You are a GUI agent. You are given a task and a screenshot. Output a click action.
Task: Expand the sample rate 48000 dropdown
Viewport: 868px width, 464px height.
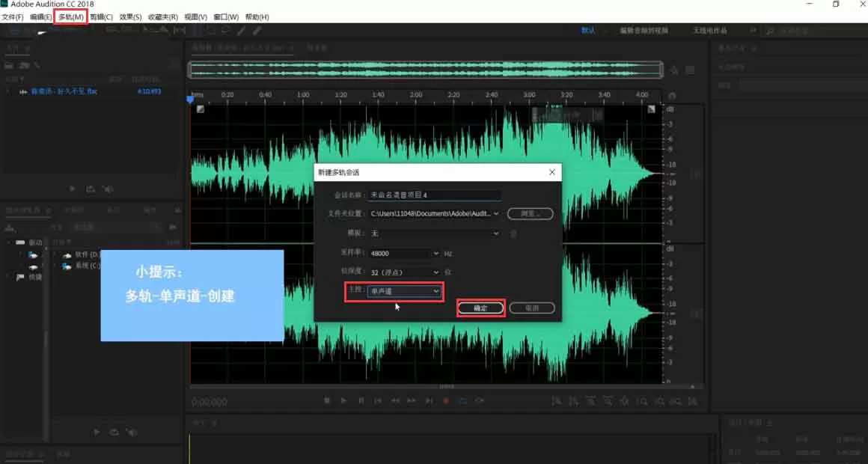pyautogui.click(x=404, y=254)
